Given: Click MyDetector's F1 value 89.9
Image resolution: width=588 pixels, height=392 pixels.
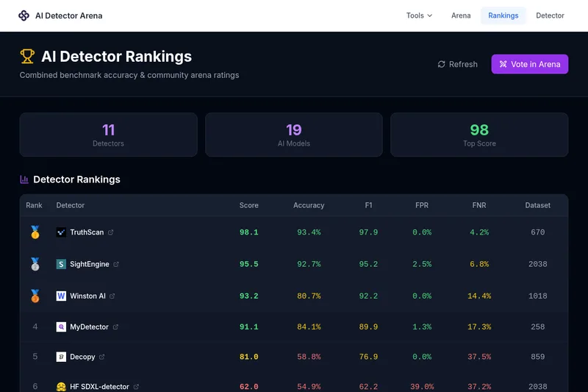Looking at the screenshot, I should 369,327.
